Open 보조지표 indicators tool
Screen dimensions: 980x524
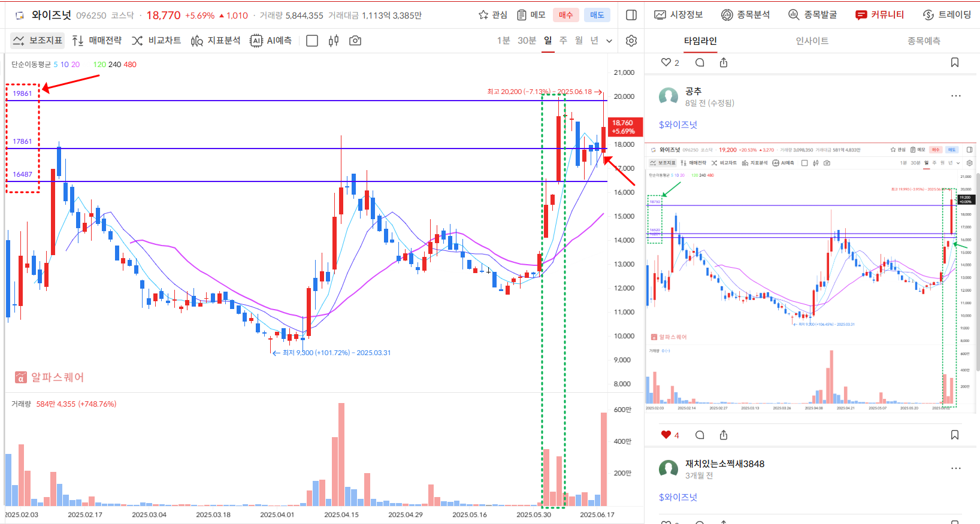coord(38,41)
